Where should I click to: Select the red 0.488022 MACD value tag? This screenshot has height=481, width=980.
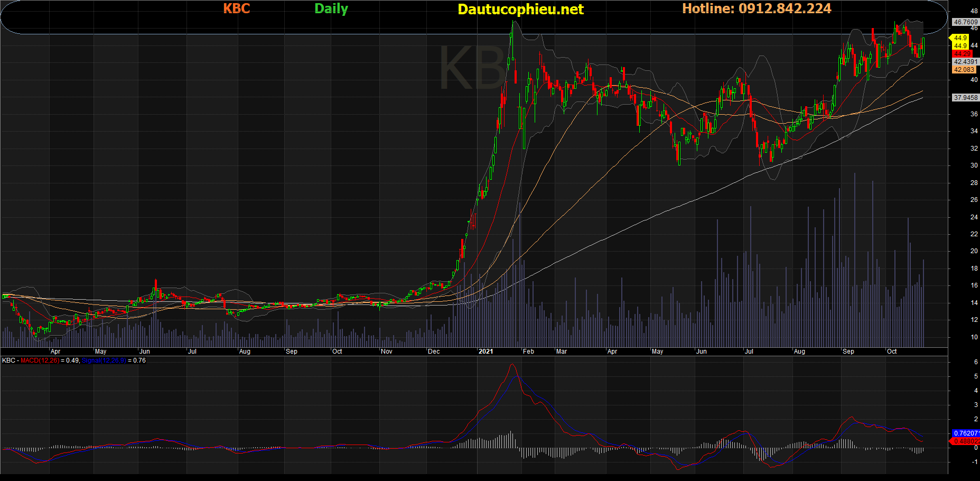[966, 441]
